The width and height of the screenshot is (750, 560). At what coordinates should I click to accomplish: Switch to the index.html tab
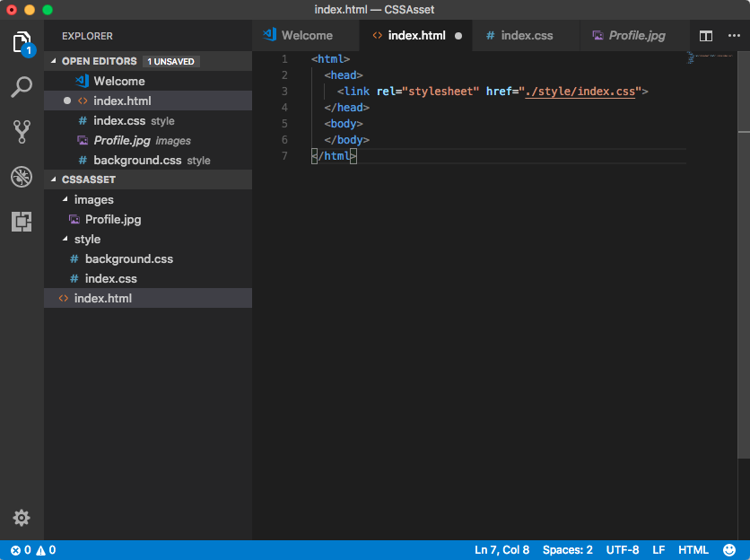point(415,35)
